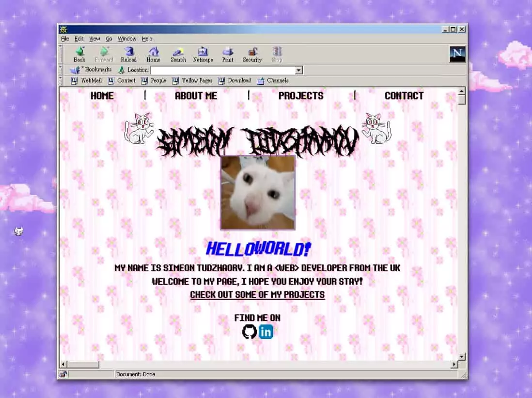
Task: Click the Location text field
Action: tap(223, 70)
